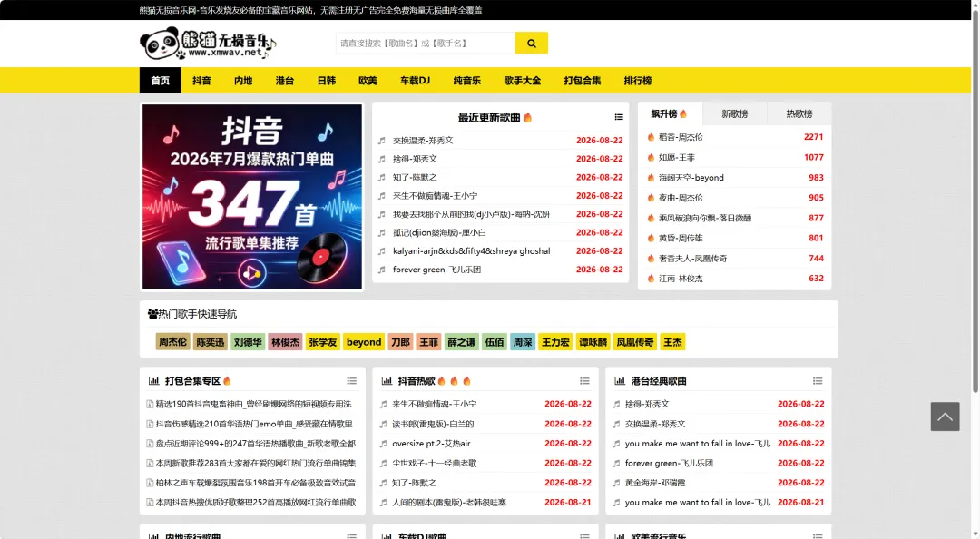Click the paw icon beside 热门歌手快速导航
980x539 pixels.
tap(152, 314)
